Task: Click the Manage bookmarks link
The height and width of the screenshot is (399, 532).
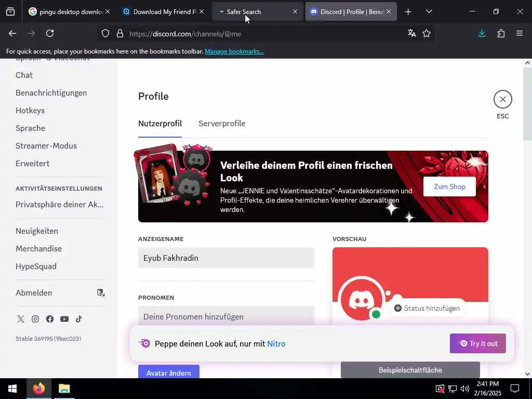Action: tap(234, 51)
